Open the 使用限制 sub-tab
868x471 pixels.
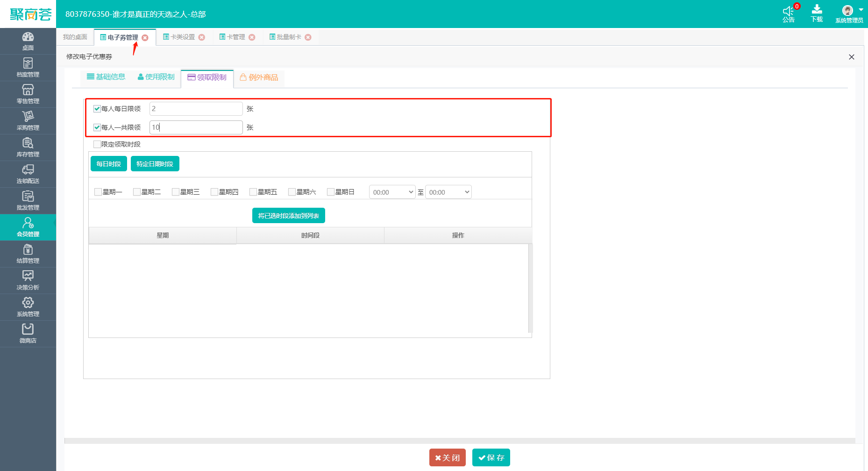point(156,77)
